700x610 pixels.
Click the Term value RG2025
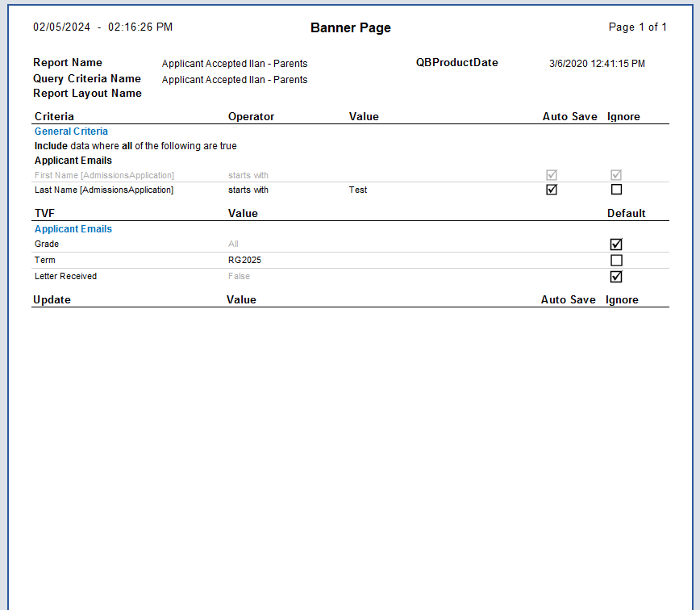tap(244, 260)
